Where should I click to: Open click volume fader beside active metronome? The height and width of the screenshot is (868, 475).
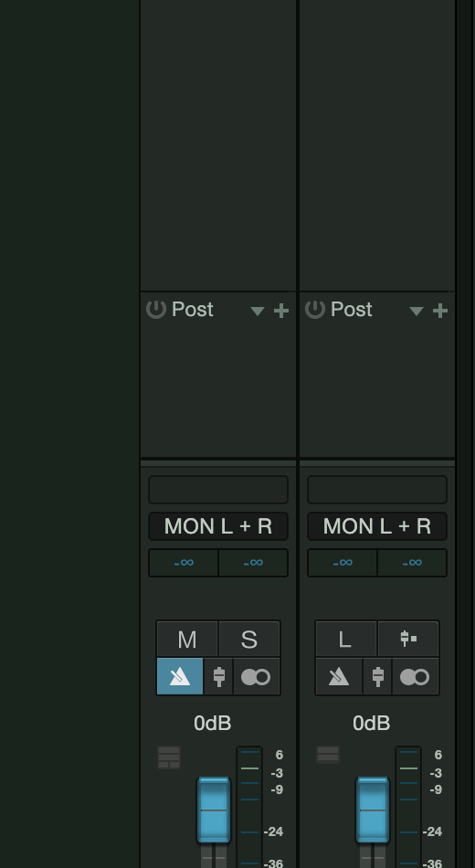218,676
